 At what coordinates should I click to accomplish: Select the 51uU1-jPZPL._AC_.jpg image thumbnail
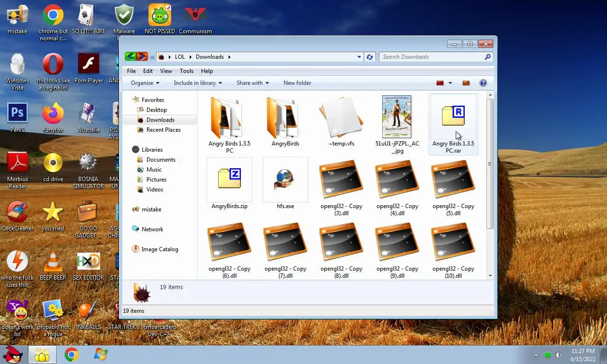[397, 117]
